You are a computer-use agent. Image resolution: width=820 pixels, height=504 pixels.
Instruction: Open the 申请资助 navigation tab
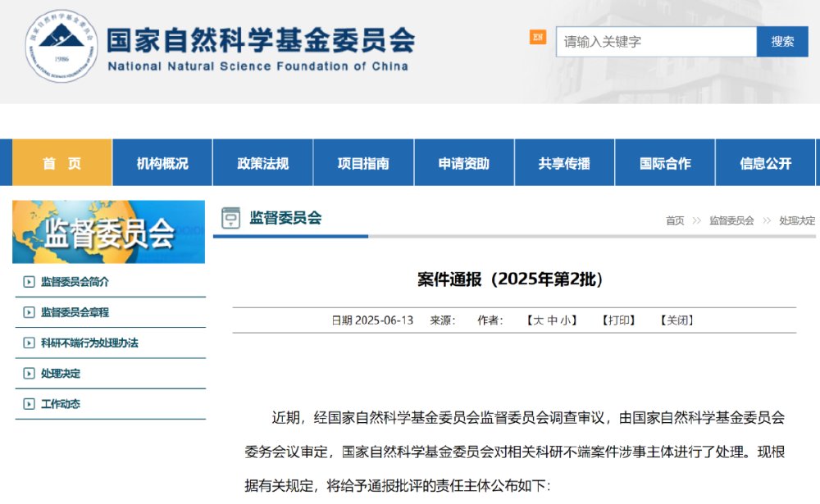464,162
